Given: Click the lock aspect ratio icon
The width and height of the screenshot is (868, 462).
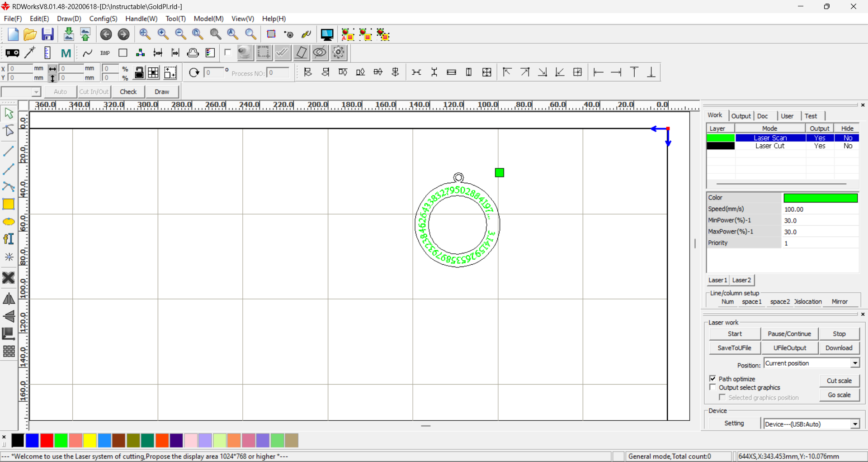Looking at the screenshot, I should click(x=139, y=72).
